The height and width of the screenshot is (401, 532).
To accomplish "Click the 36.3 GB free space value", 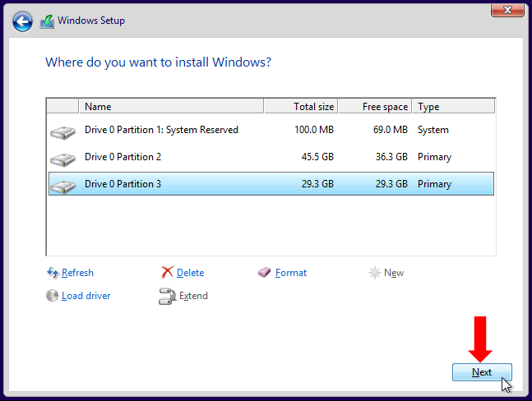I will click(391, 157).
